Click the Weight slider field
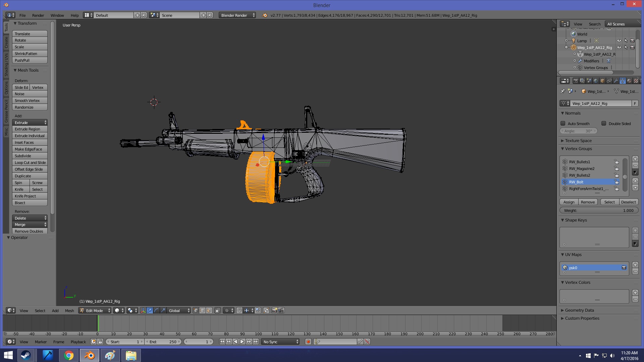This screenshot has width=644, height=362. (599, 210)
